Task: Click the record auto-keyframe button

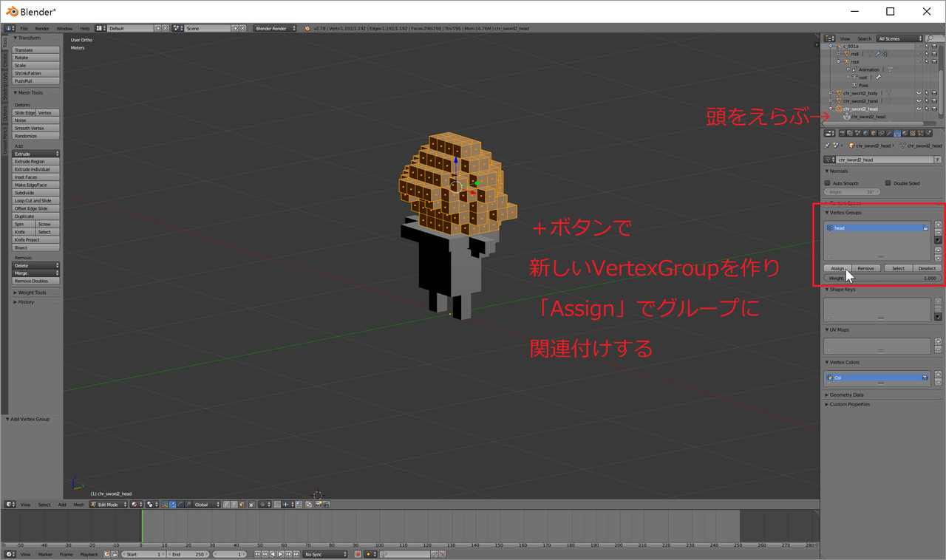Action: (358, 554)
